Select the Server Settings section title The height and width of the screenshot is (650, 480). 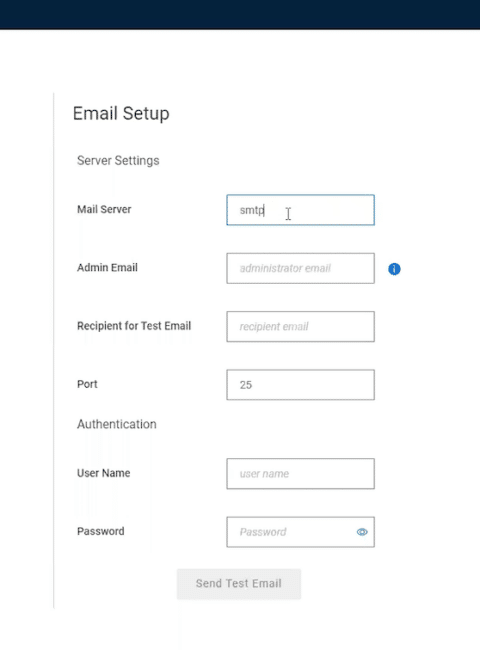coord(118,160)
